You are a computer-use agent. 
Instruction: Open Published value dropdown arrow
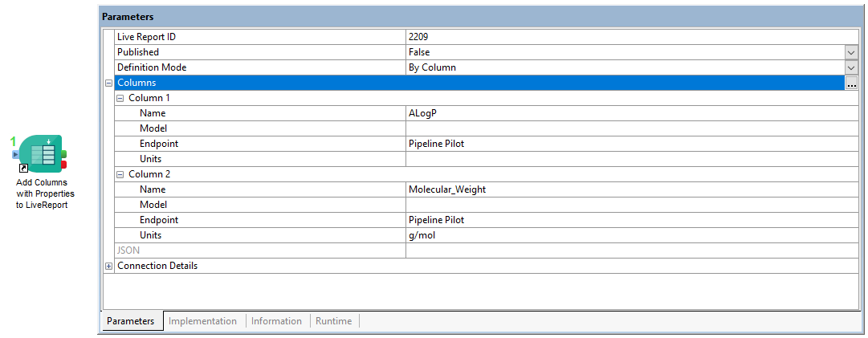click(851, 52)
